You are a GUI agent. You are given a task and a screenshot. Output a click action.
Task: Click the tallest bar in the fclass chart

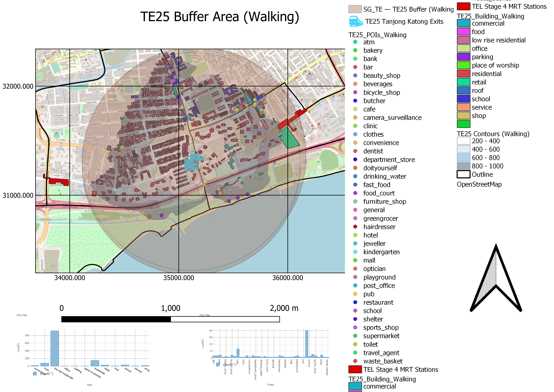306,344
